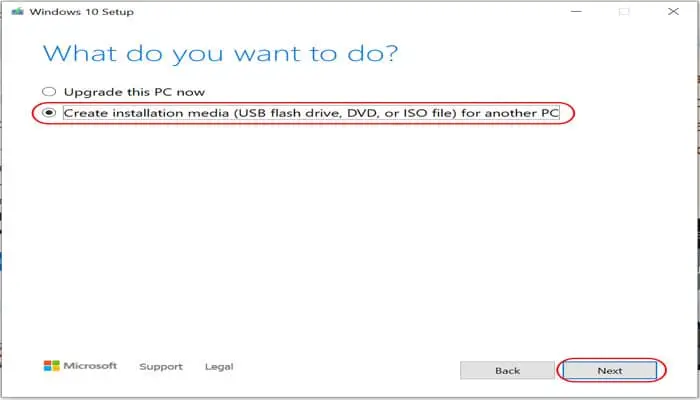Click the "Microsoft" wordmark text
Image resolution: width=700 pixels, height=400 pixels.
91,366
